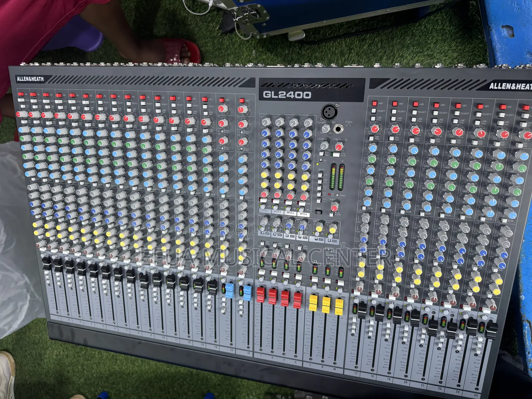This screenshot has height=399, width=532.
Task: Push the MTX 1 MUTE switch
Action: [263, 201]
